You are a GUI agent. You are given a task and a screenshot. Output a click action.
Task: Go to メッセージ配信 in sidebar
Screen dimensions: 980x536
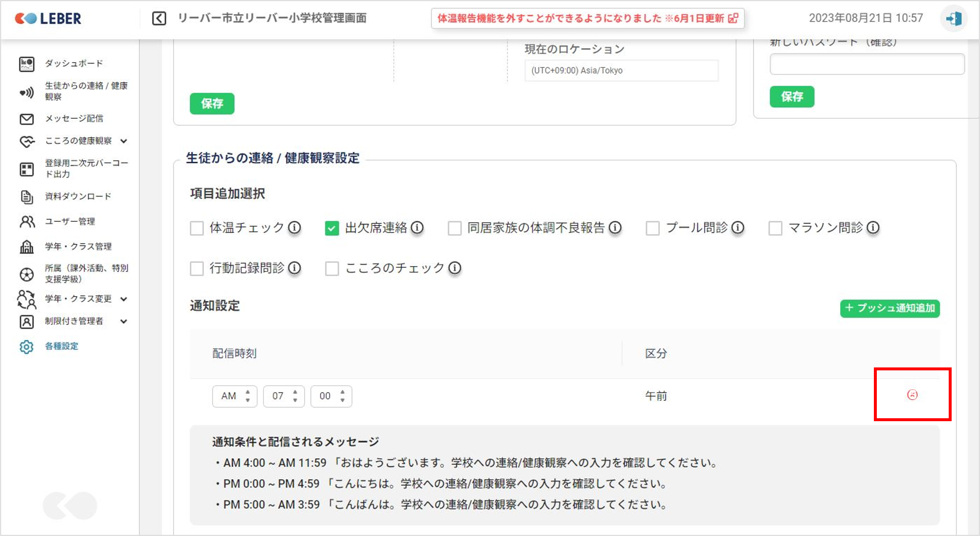click(74, 119)
